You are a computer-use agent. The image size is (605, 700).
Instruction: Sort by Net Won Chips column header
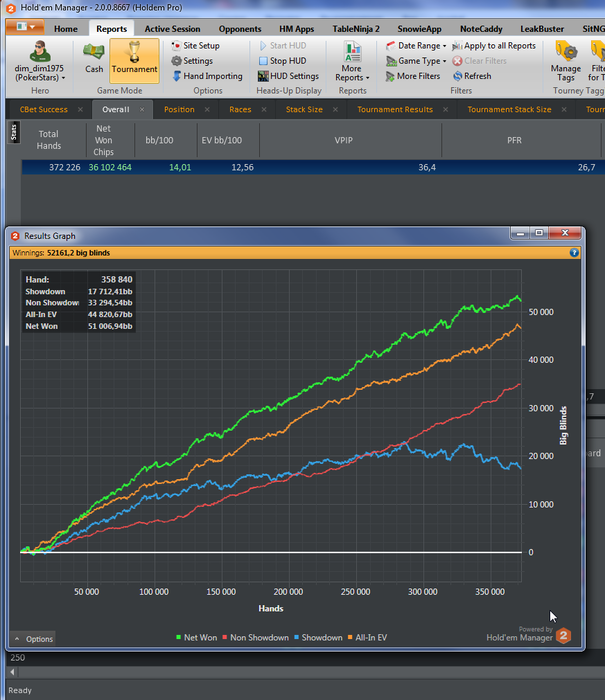(110, 140)
